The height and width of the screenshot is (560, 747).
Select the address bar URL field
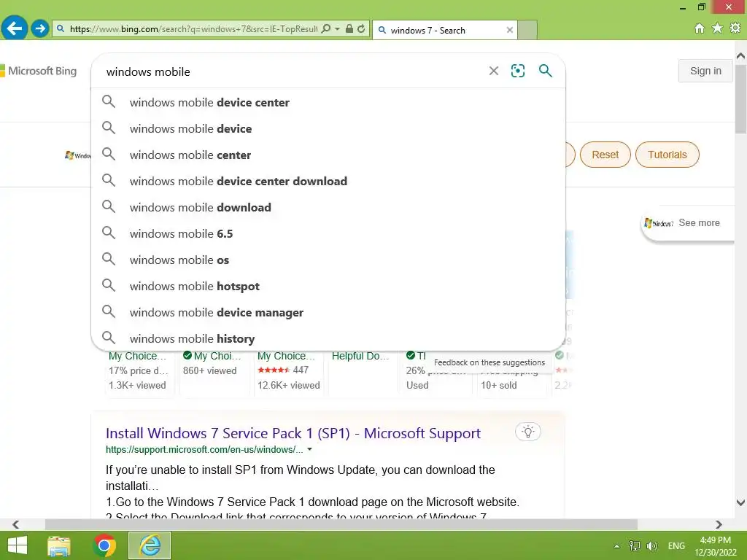pyautogui.click(x=193, y=29)
